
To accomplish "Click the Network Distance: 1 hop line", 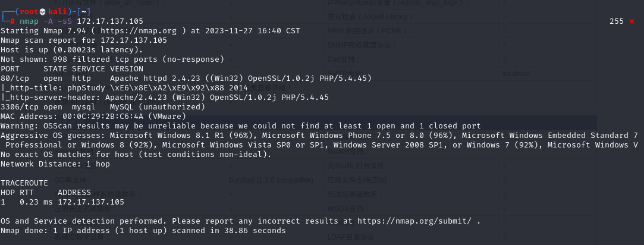I will 55,164.
